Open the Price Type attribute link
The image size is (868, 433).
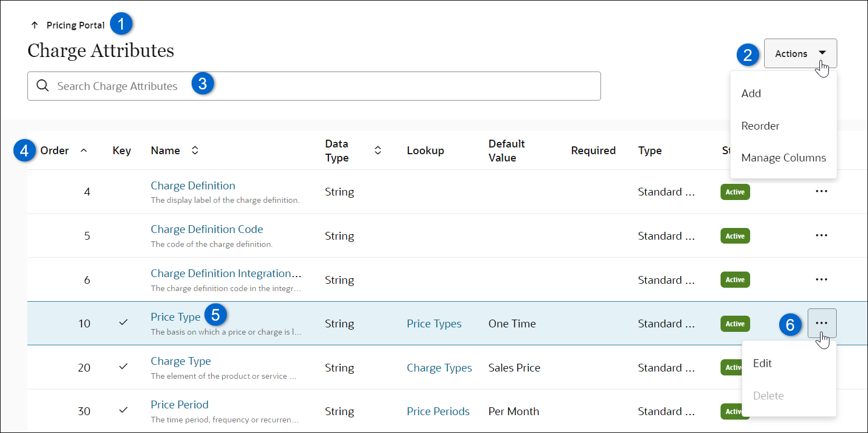[175, 317]
